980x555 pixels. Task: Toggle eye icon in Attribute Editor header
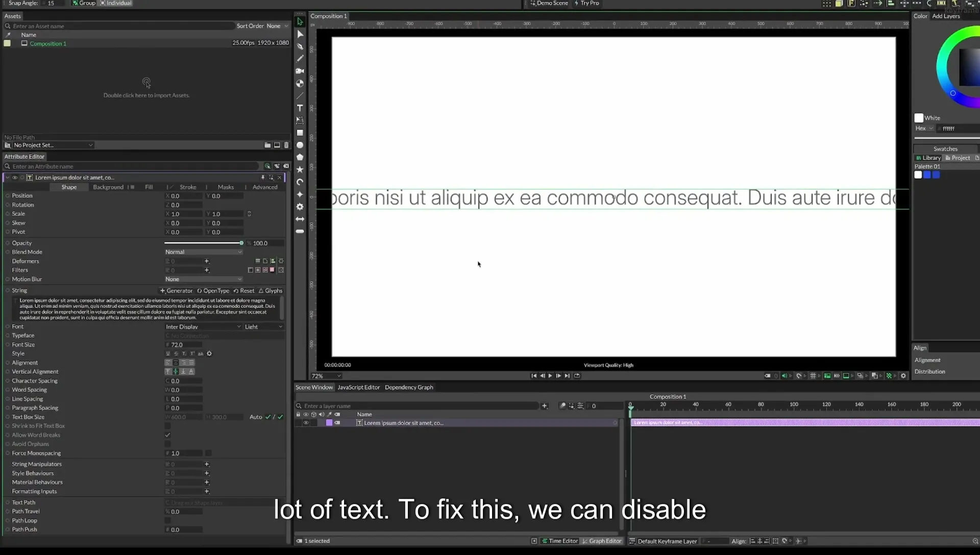click(x=15, y=178)
